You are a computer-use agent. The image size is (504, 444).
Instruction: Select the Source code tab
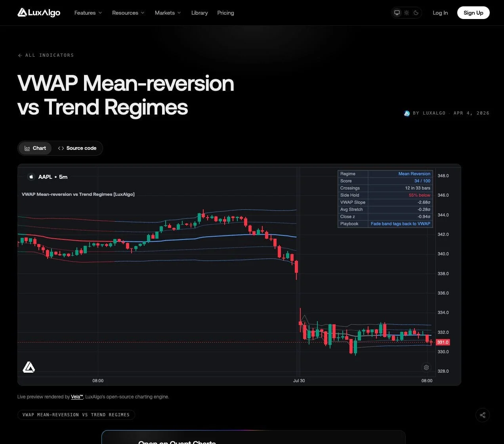coord(77,148)
